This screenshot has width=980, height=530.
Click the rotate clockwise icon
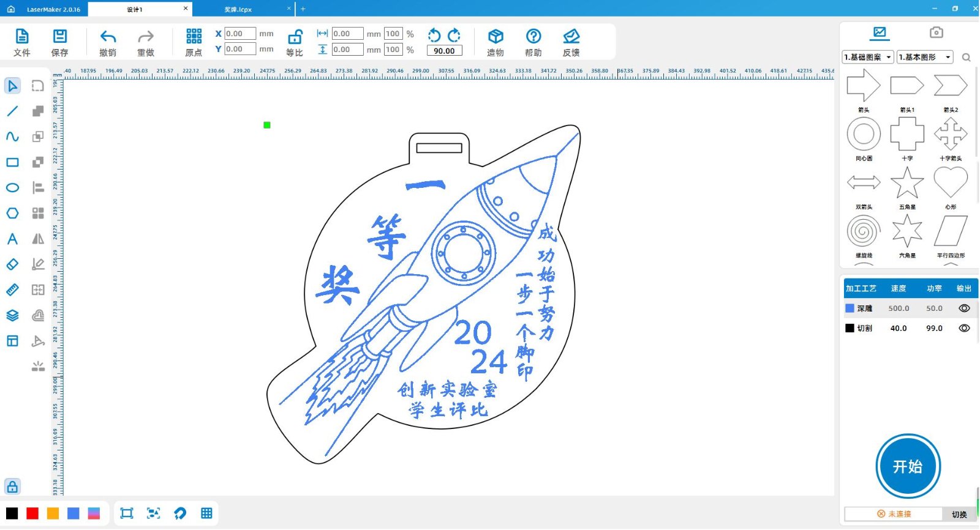click(454, 35)
